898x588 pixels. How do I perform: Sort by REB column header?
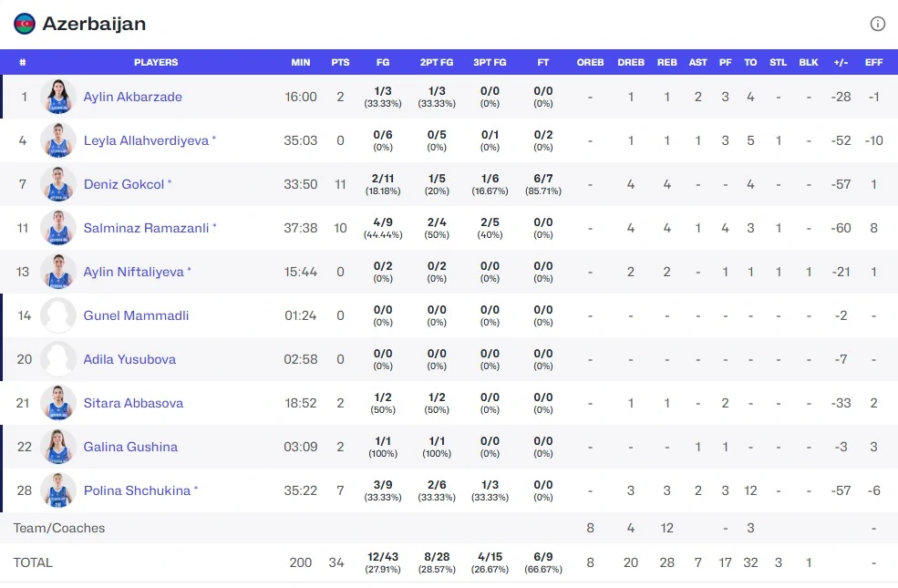tap(667, 63)
